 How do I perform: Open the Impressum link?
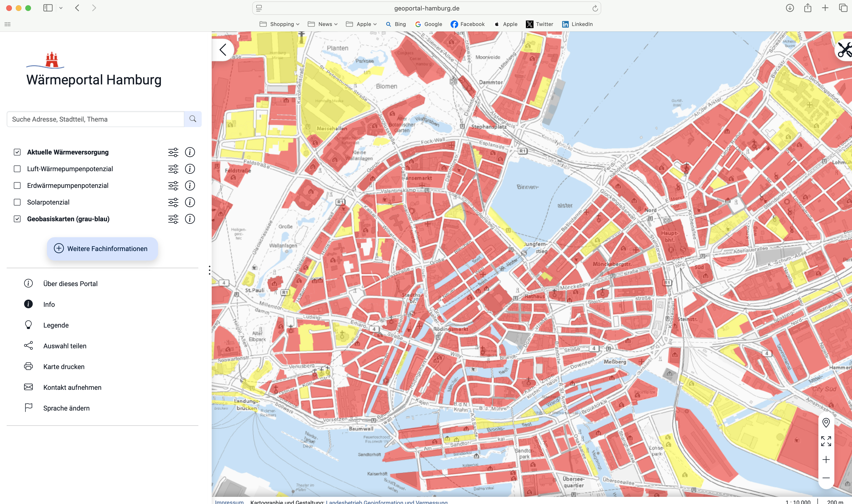(229, 502)
